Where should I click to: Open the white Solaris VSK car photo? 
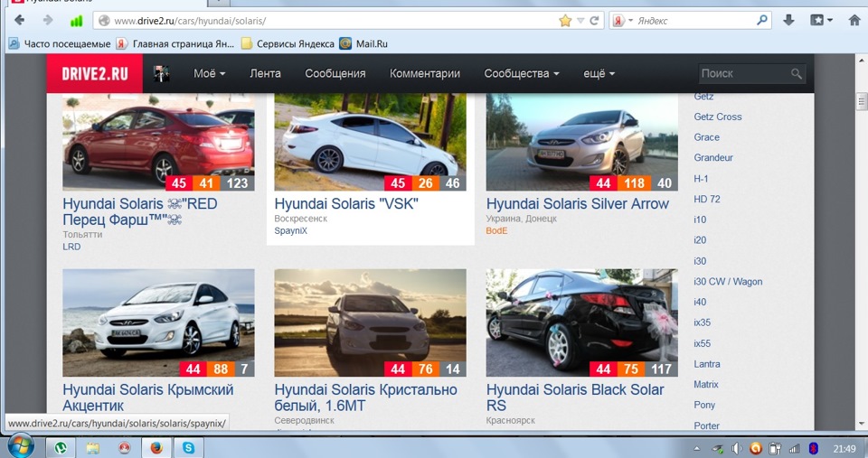point(371,142)
